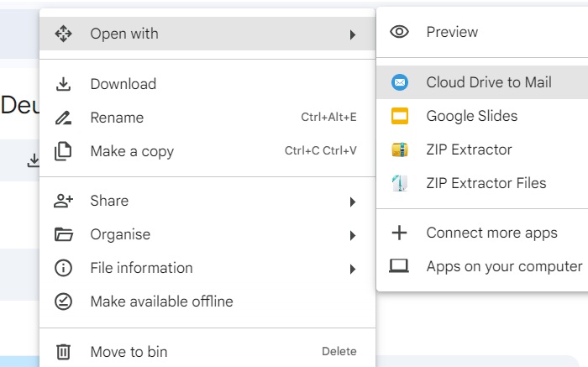The width and height of the screenshot is (588, 367).
Task: Select Preview in the submenu
Action: point(482,32)
